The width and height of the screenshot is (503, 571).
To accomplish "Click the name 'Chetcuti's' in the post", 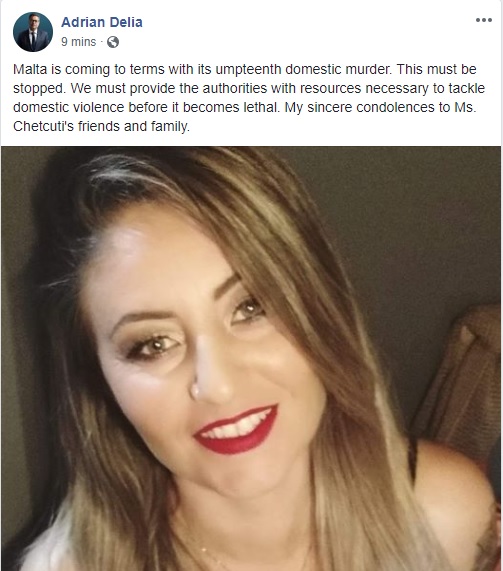I will 43,126.
